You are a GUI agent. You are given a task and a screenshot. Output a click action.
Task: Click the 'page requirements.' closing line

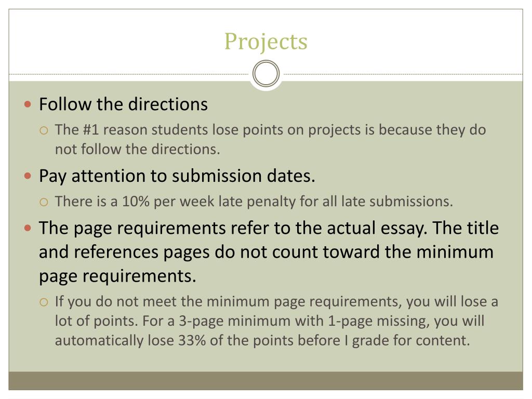coord(117,276)
